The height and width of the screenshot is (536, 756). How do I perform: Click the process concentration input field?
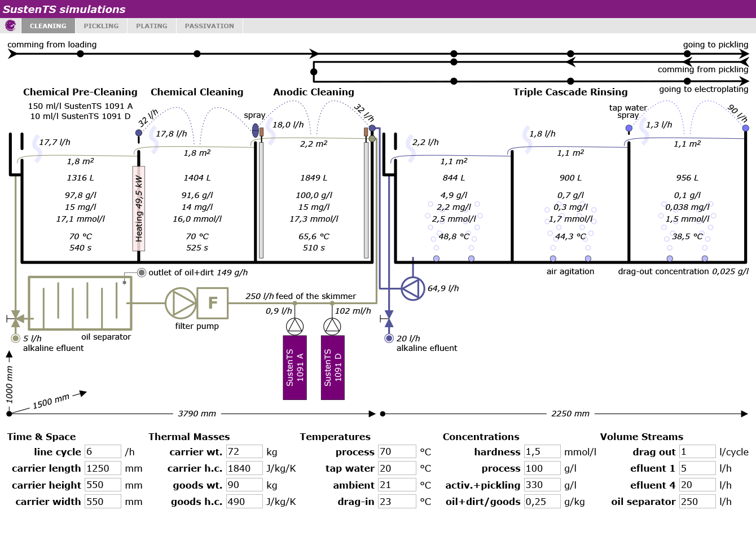point(542,468)
